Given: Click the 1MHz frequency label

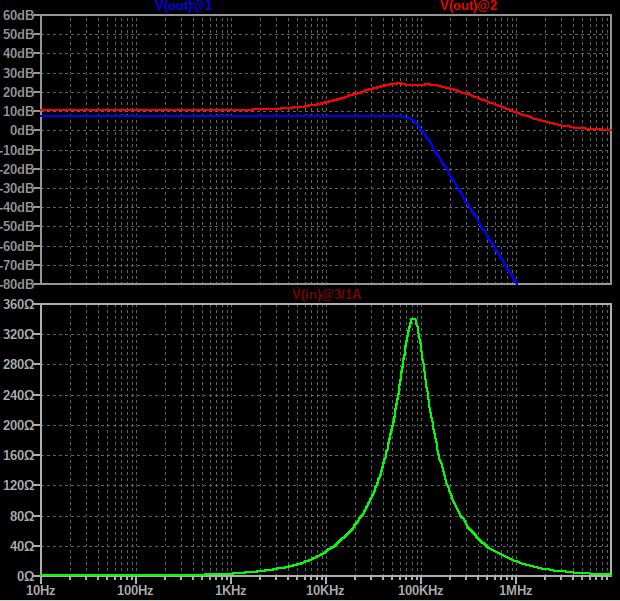Looking at the screenshot, I should [x=515, y=590].
